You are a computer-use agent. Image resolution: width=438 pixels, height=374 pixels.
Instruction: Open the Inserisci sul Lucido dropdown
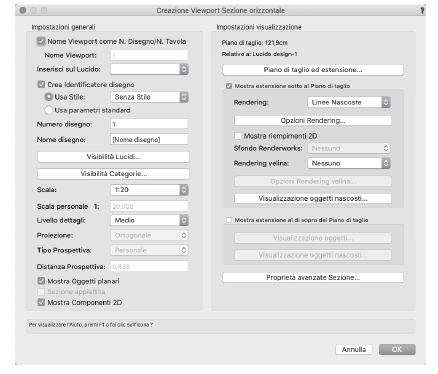click(x=149, y=69)
